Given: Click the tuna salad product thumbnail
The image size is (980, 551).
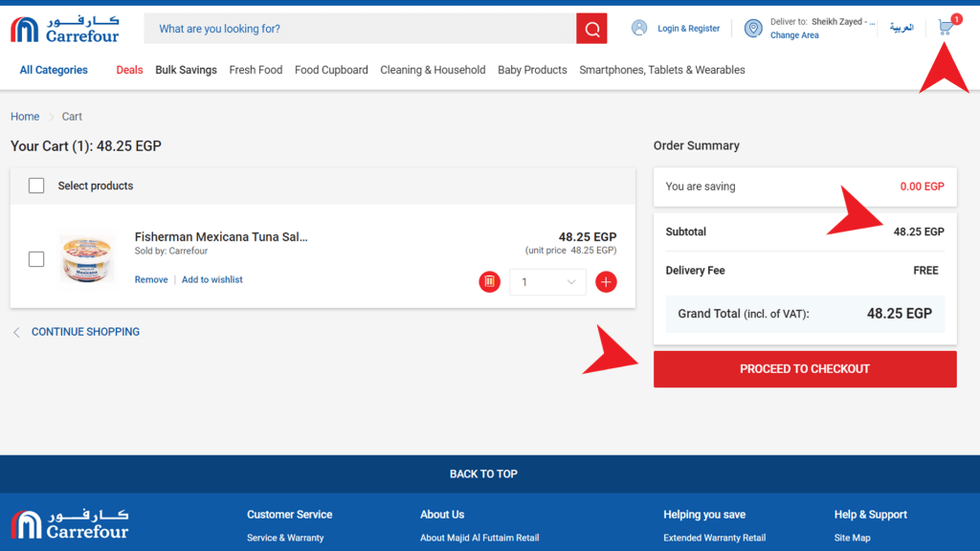Looking at the screenshot, I should [x=87, y=258].
